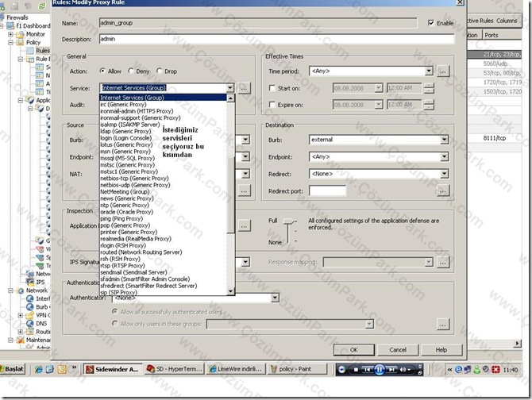Viewport: 532px width, 400px height.
Task: Switch to Sidewinder Admin taskbar item
Action: 113,369
